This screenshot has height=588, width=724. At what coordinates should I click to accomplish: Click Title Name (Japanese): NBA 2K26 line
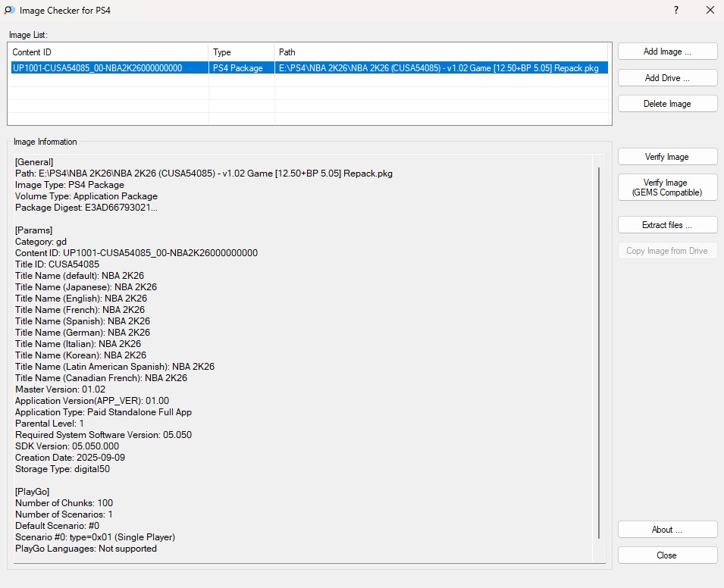[x=86, y=287]
